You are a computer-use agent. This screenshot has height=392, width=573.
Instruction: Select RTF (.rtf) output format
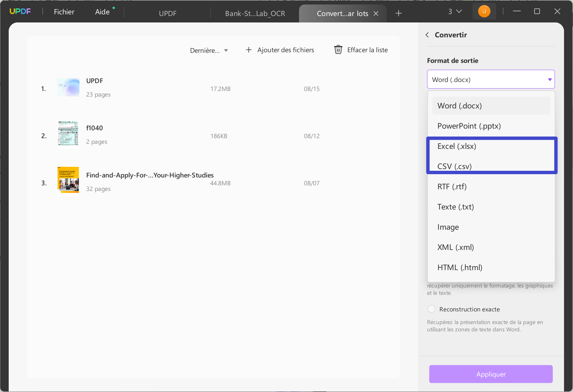click(x=491, y=187)
